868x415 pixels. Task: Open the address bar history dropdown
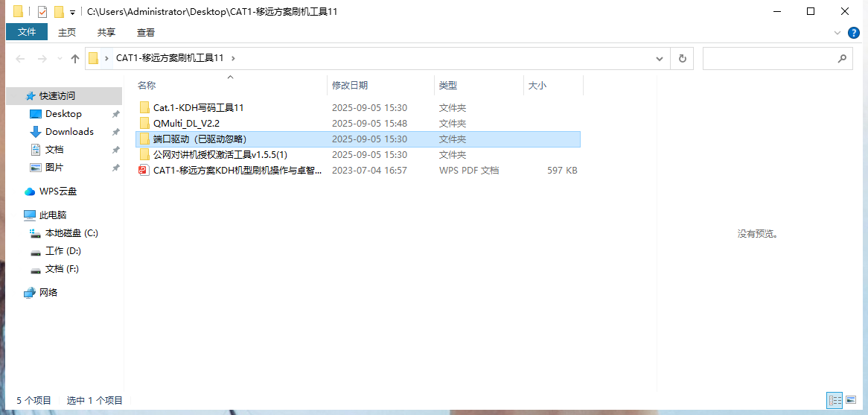tap(659, 58)
